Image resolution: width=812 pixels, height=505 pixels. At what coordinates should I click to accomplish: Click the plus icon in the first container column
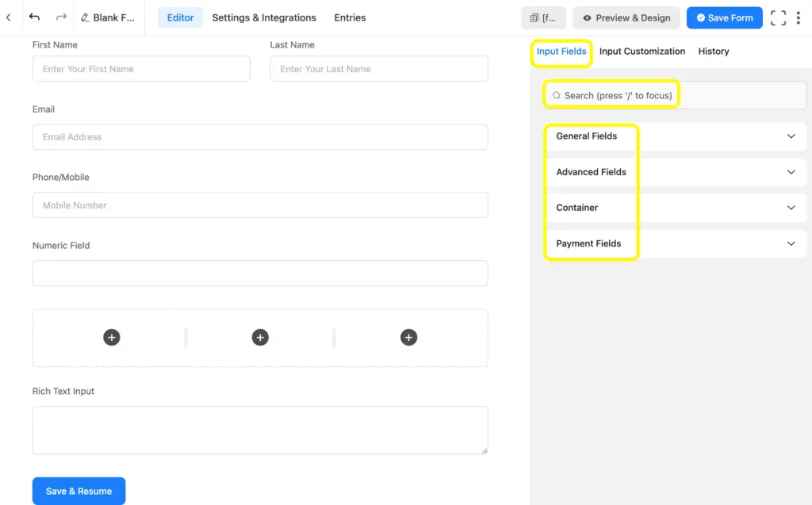pos(112,337)
